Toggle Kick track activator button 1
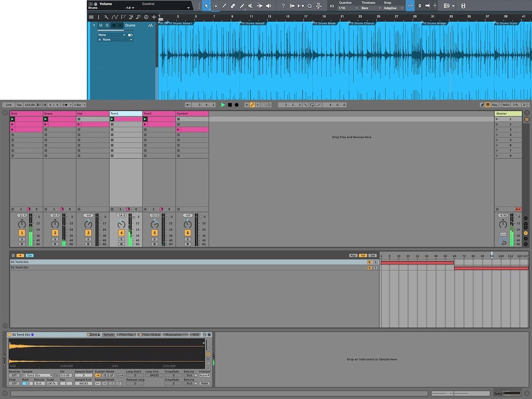 pos(22,233)
